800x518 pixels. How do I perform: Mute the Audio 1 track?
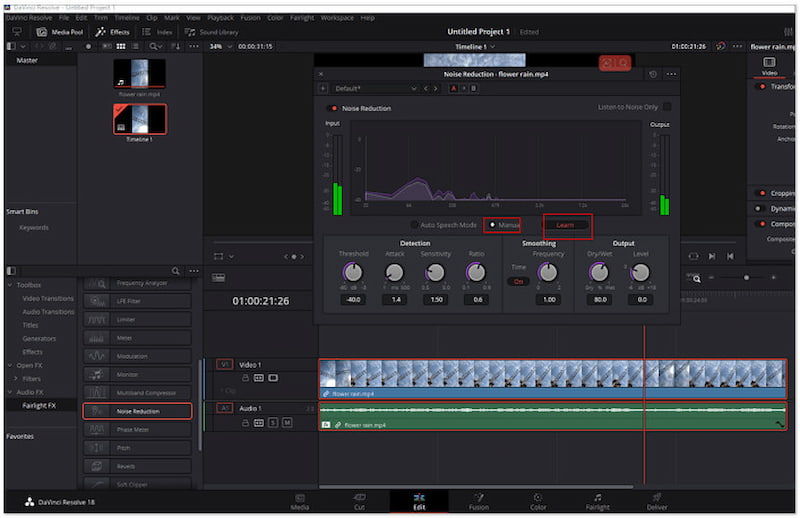287,423
